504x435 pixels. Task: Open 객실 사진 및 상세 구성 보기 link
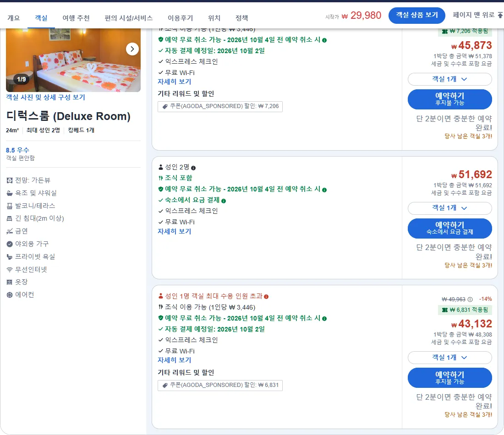point(45,98)
